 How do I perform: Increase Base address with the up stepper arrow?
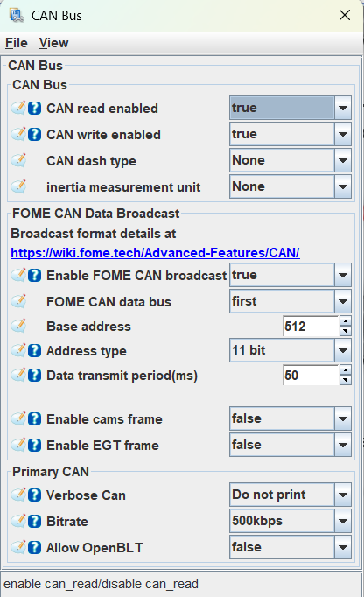pos(345,320)
